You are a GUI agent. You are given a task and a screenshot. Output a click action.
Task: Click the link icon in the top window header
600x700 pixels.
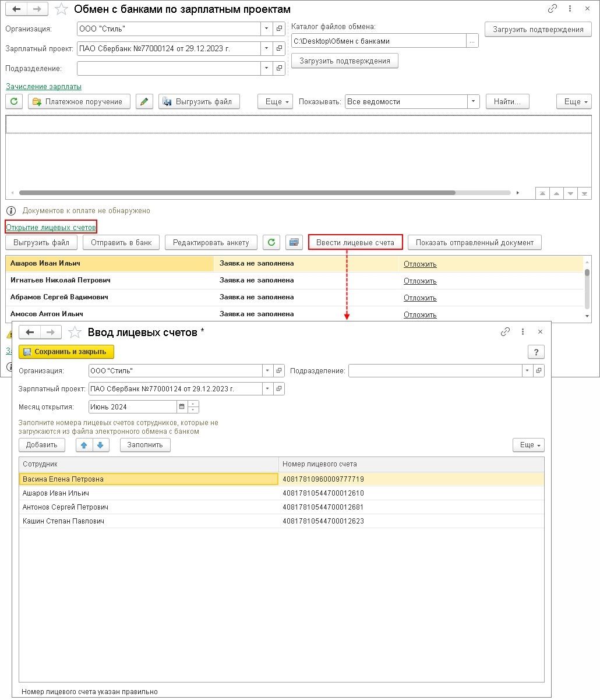(552, 9)
